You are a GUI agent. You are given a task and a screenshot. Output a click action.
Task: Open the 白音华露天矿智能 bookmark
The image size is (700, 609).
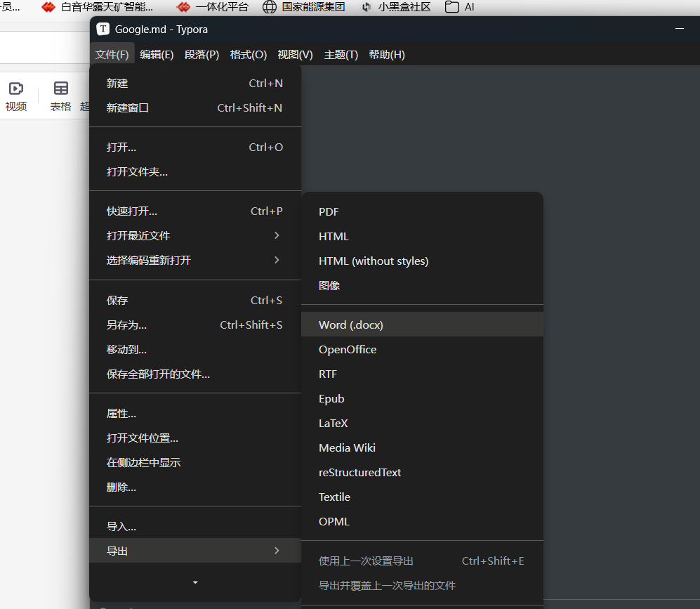pyautogui.click(x=98, y=7)
